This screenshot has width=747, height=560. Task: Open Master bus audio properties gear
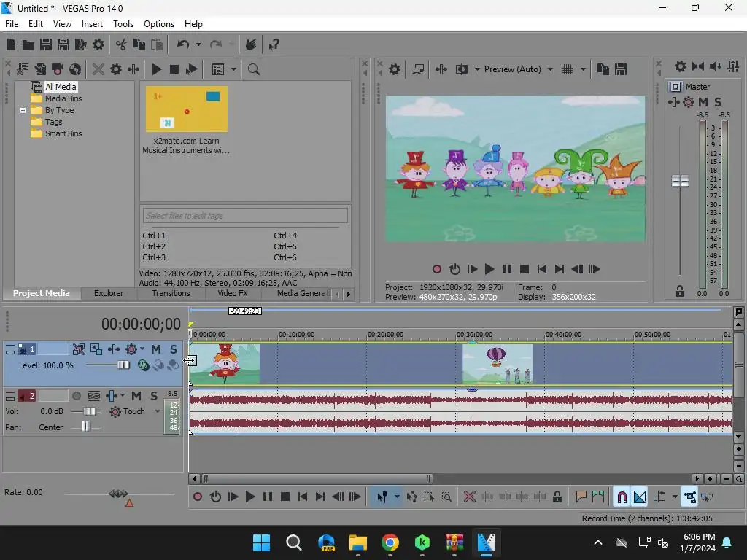tap(681, 66)
